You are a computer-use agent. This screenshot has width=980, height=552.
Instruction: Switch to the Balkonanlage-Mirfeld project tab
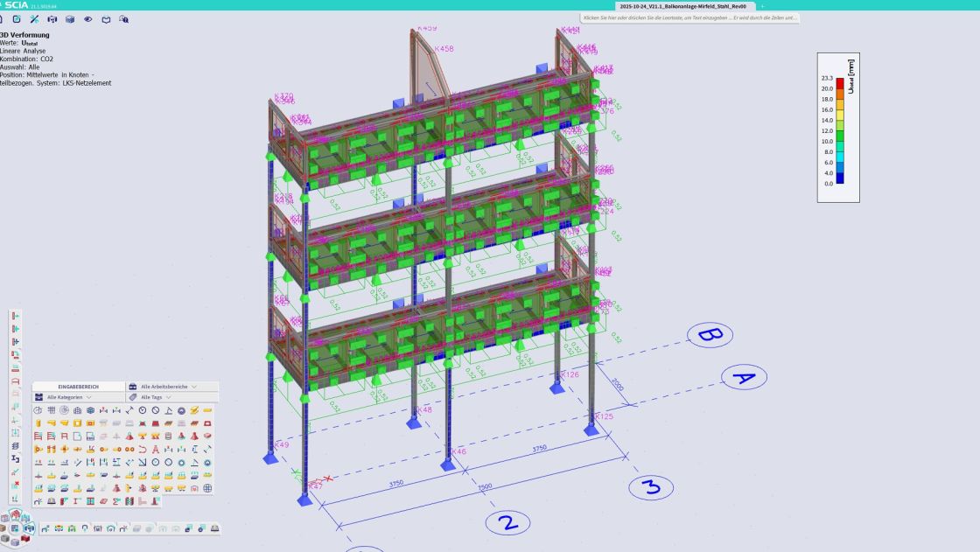coord(669,5)
